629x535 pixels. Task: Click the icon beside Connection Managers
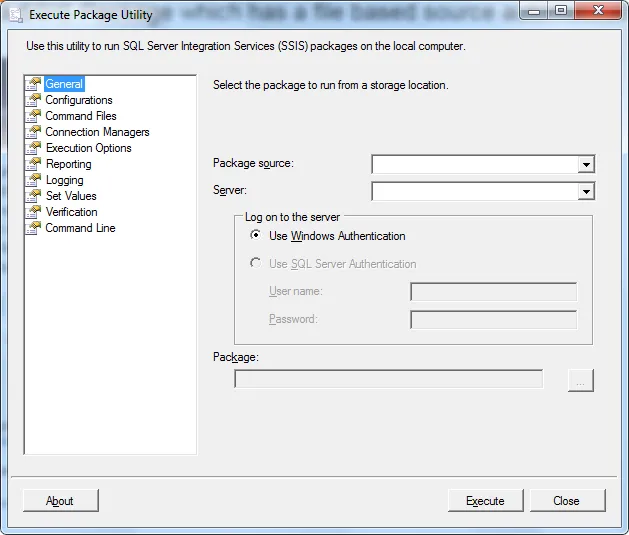point(34,132)
